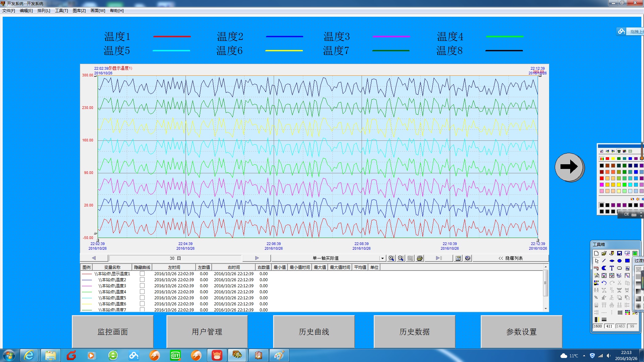Toggle hide curve checkbox for 温度2

click(x=142, y=280)
